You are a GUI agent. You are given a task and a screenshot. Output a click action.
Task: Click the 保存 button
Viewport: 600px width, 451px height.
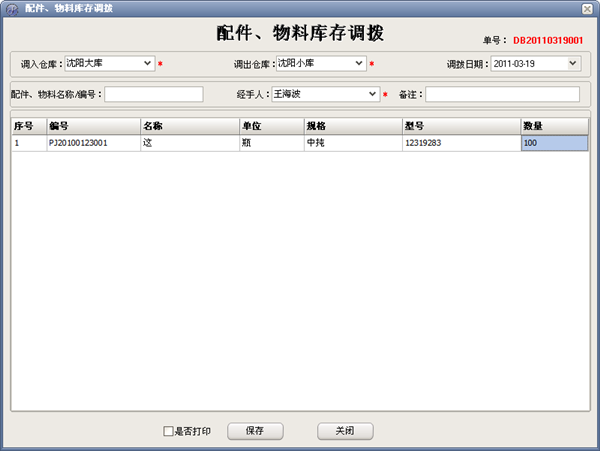[255, 431]
